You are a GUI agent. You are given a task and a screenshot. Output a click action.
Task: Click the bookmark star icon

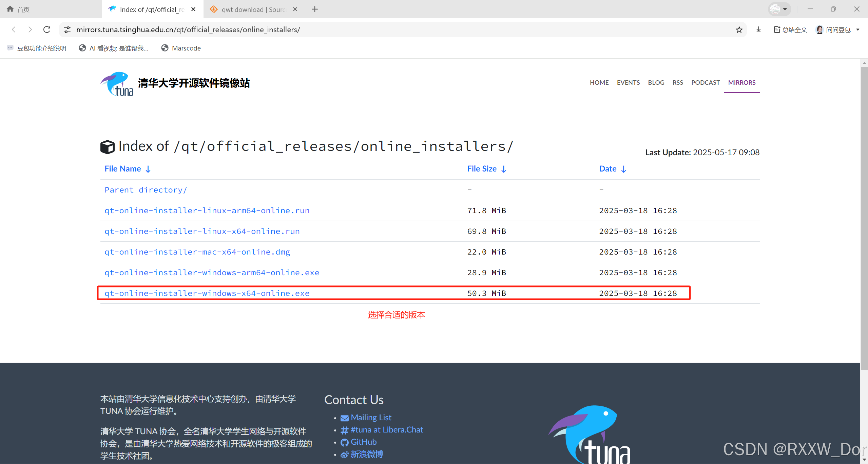(x=739, y=30)
